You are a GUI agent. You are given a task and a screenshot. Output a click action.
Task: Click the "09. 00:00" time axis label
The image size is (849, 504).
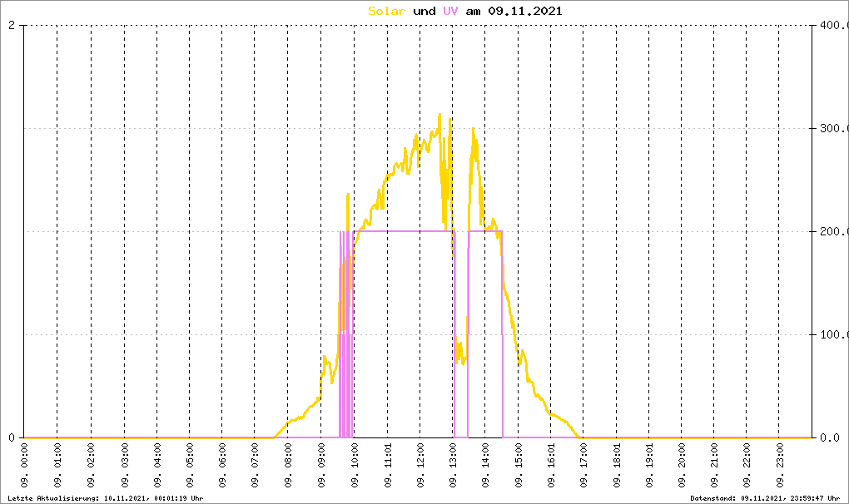24,466
